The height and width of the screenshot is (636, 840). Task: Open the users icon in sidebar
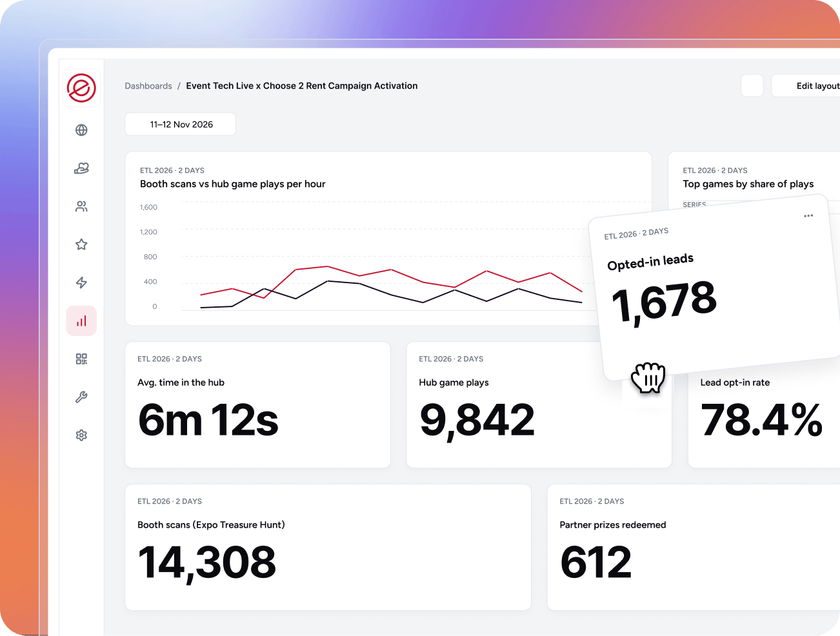point(81,206)
